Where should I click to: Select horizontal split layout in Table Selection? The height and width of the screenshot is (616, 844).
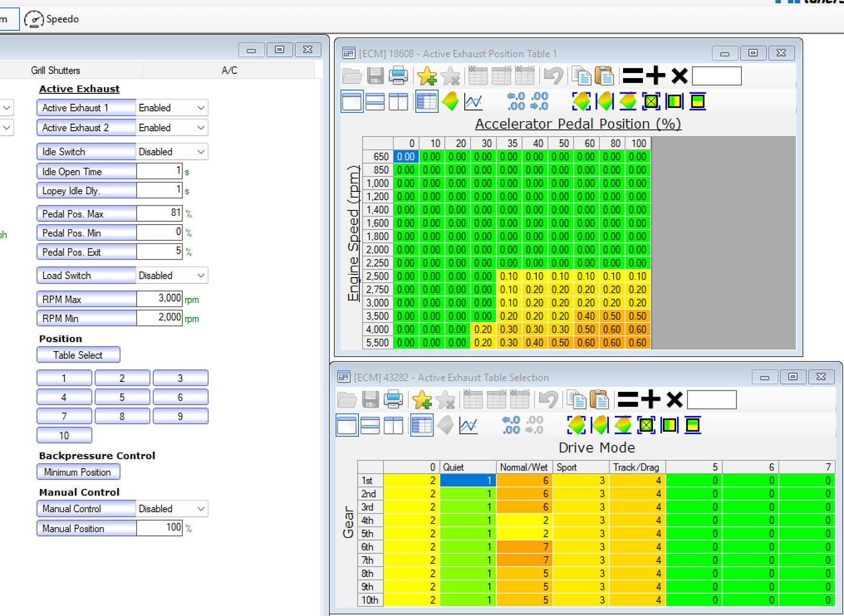370,426
